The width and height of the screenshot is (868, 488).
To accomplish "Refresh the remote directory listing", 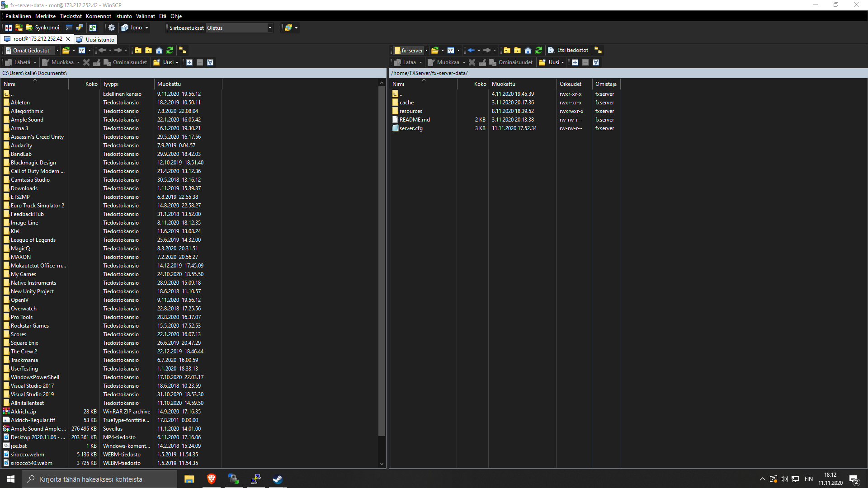I will (x=538, y=50).
